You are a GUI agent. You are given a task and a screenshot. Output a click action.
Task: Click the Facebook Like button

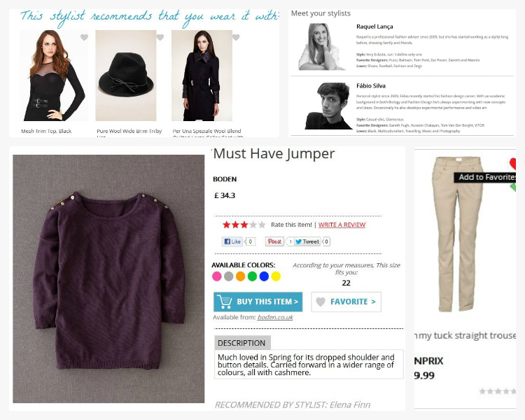[232, 241]
